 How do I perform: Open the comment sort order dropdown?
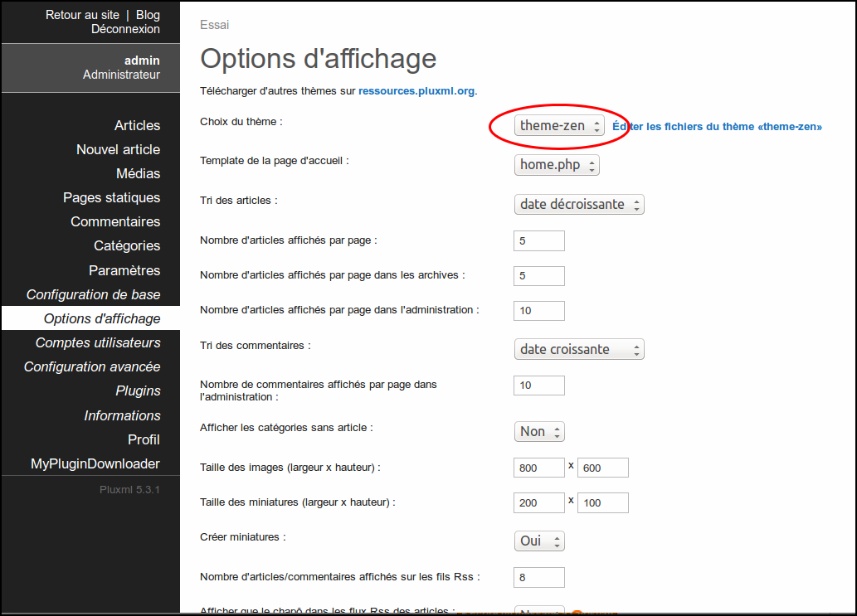(x=579, y=349)
